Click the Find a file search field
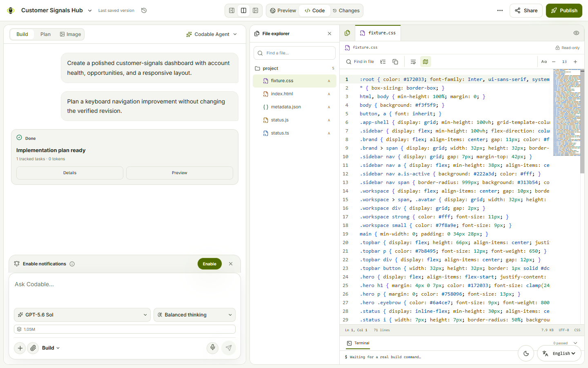Screen dimensions: 588x368 (294, 53)
